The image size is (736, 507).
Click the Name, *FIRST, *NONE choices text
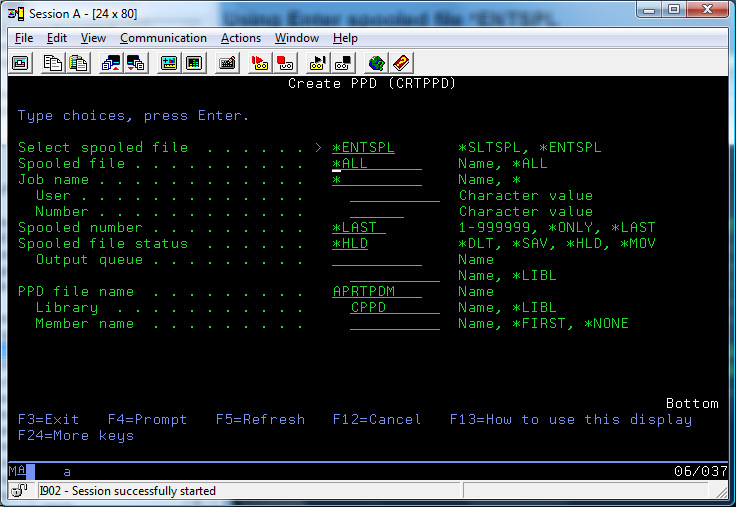543,323
